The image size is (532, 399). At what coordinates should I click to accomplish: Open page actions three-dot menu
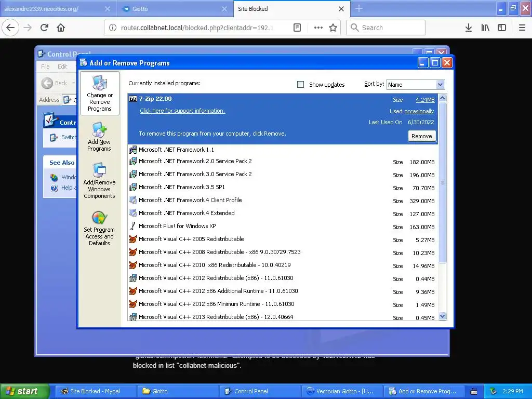318,28
